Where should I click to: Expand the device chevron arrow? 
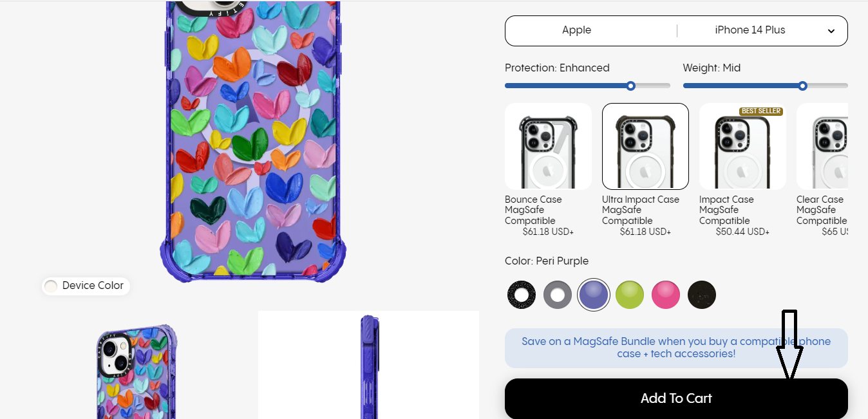click(x=831, y=31)
